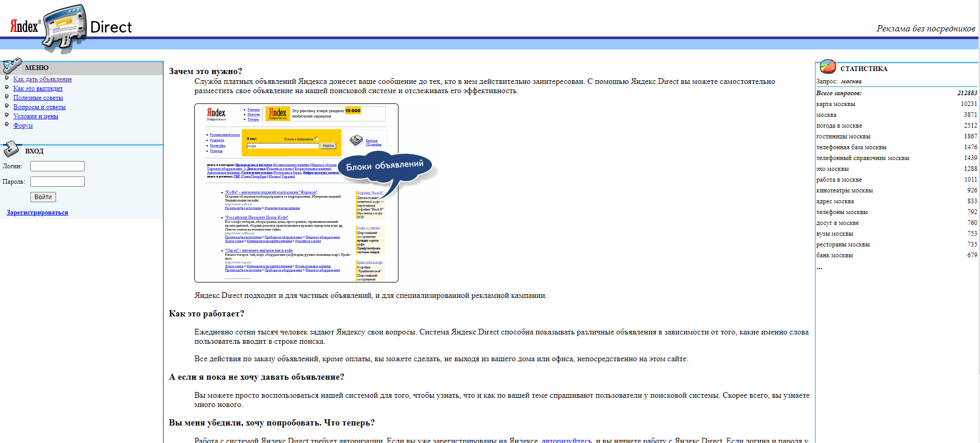This screenshot has width=980, height=443.
Task: Open the Как дать объявление menu link
Action: click(42, 79)
